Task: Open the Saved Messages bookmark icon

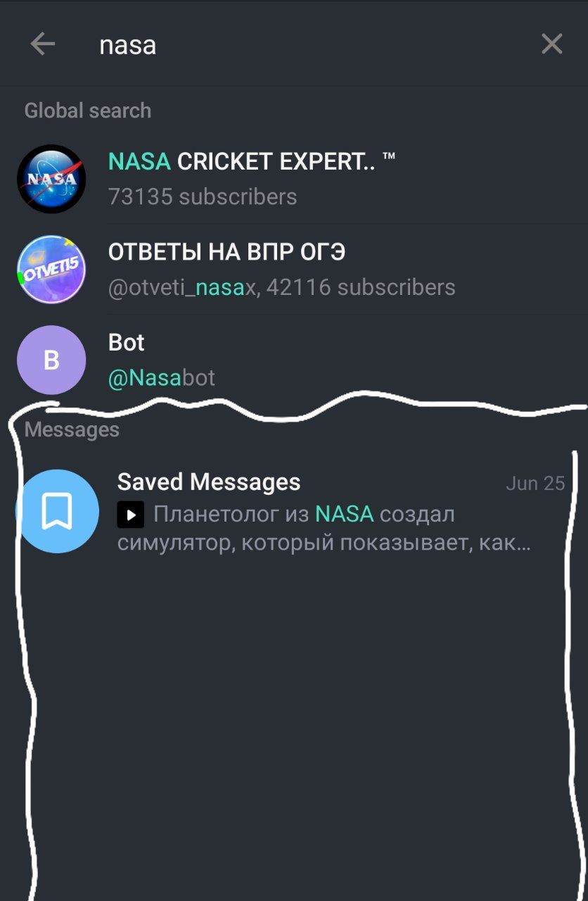Action: pyautogui.click(x=57, y=511)
